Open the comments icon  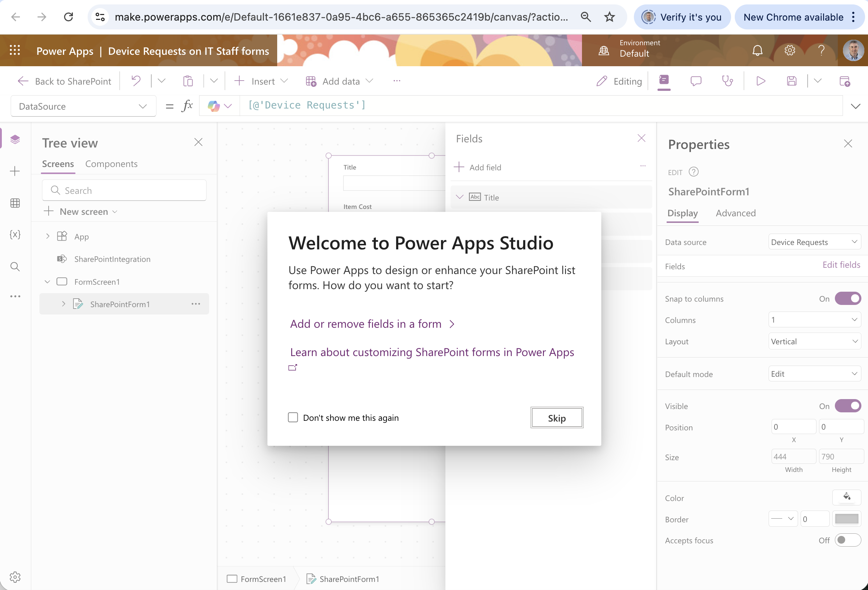click(x=696, y=81)
